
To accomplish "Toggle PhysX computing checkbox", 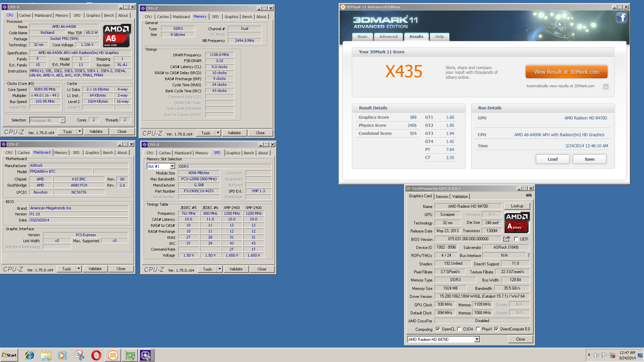I will coord(478,329).
